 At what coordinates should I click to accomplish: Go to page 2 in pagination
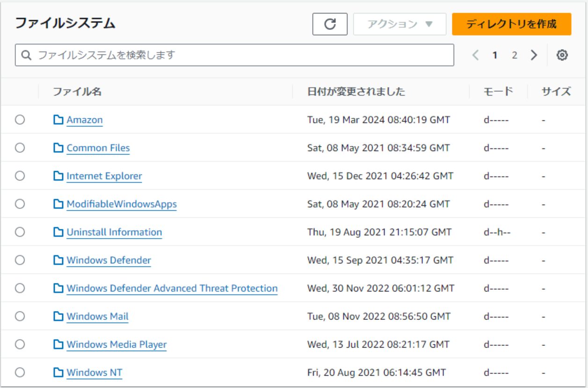tap(514, 55)
